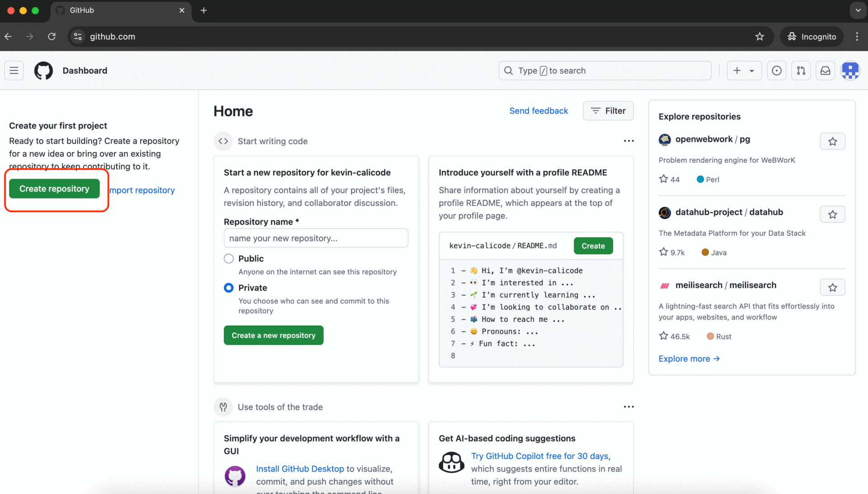Select the GitHub browser tab

coord(121,10)
